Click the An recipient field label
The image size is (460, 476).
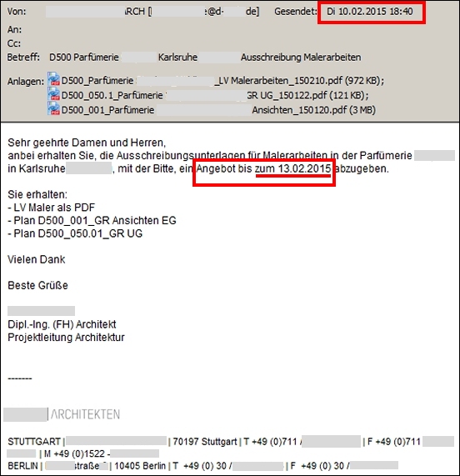pos(14,29)
